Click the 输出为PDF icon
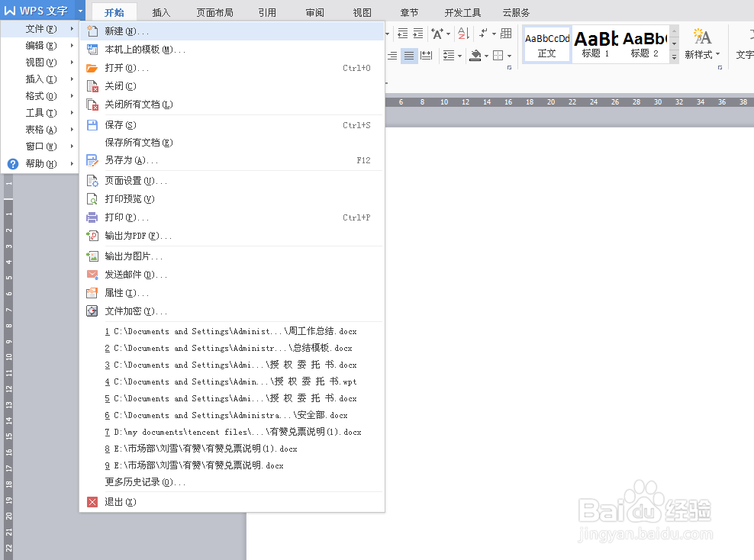Viewport: 754px width, 560px height. point(92,236)
